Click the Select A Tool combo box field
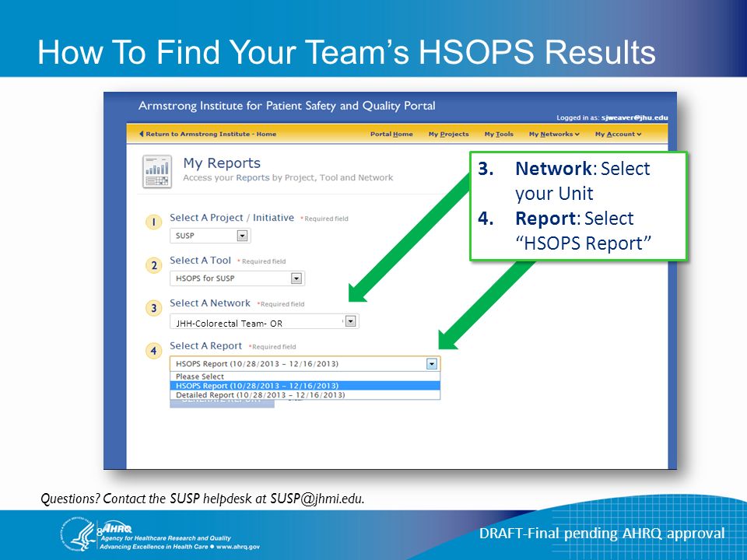This screenshot has height=560, width=747. [237, 278]
